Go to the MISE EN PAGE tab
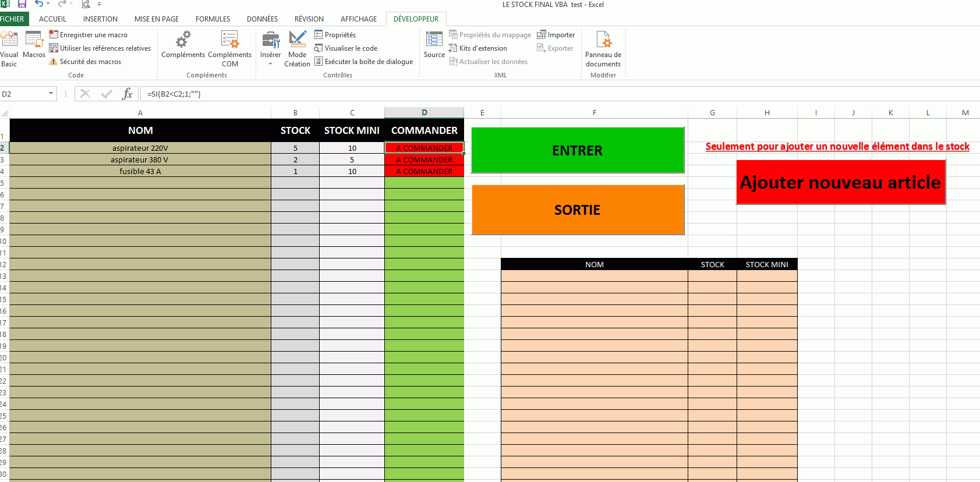Viewport: 980px width, 482px height. (x=157, y=19)
